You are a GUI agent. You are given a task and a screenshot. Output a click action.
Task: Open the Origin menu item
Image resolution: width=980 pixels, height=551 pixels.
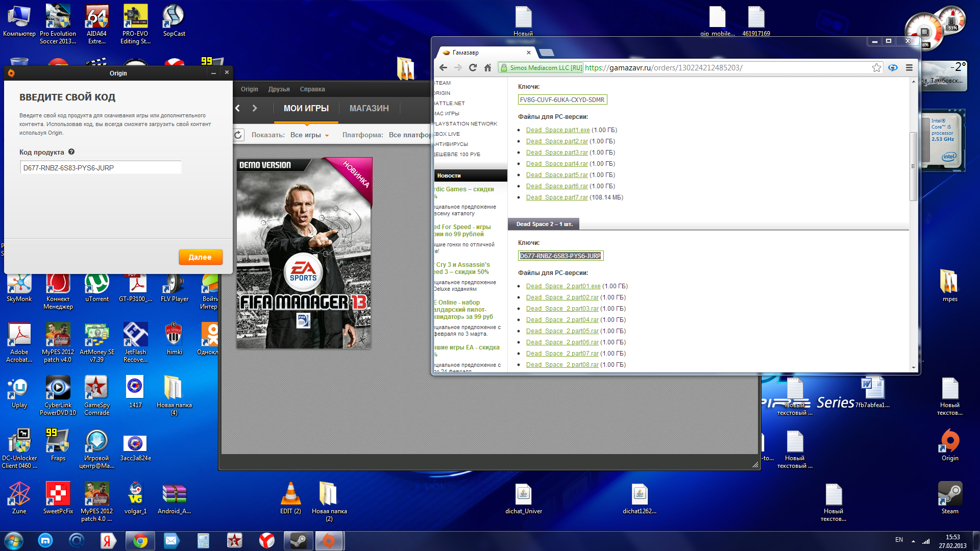(x=250, y=89)
